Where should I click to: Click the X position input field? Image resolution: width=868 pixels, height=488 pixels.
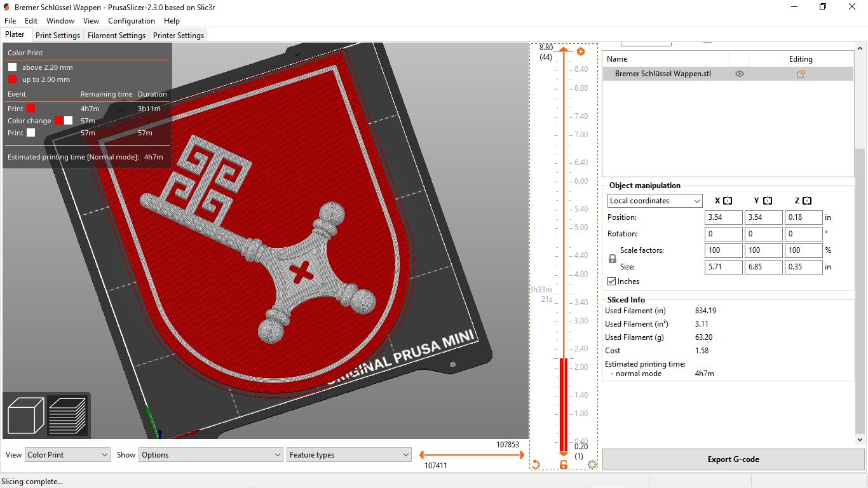(x=722, y=217)
